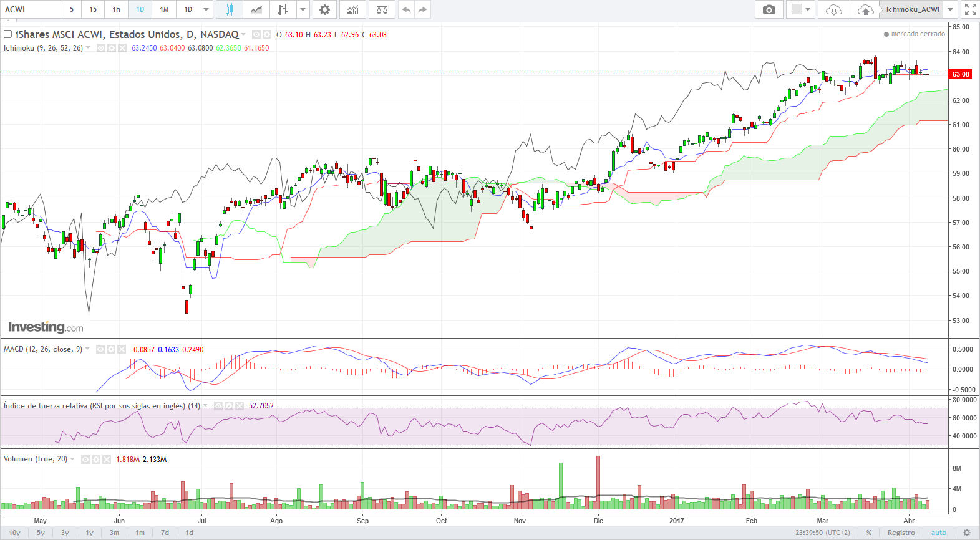
Task: Save chart layout to cloud
Action: [865, 9]
